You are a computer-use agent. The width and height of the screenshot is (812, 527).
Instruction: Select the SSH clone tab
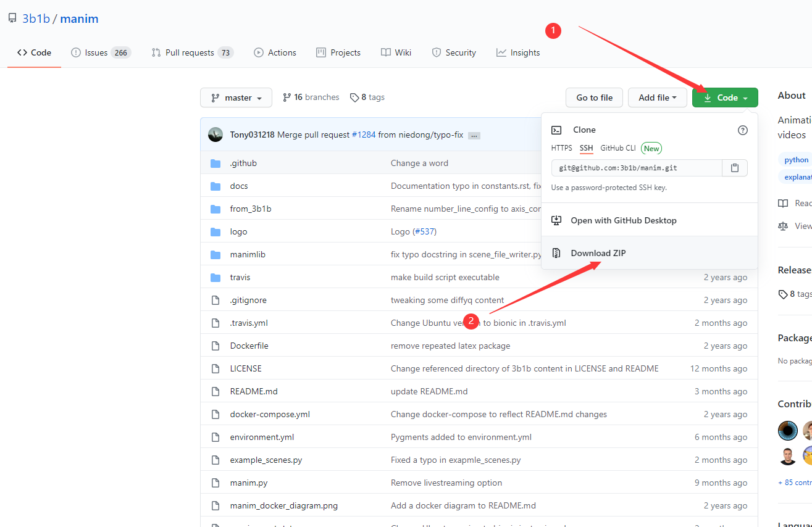[x=586, y=148]
